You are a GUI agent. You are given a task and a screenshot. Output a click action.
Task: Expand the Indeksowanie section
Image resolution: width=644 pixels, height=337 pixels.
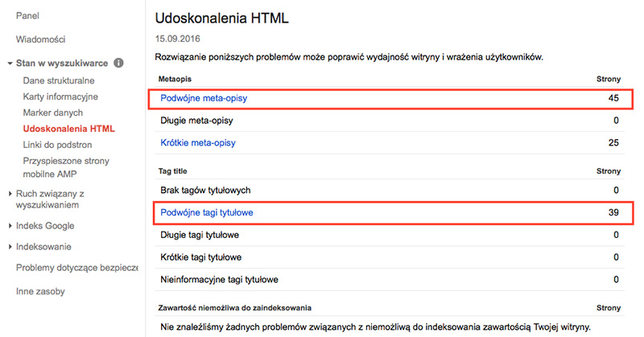click(x=9, y=246)
